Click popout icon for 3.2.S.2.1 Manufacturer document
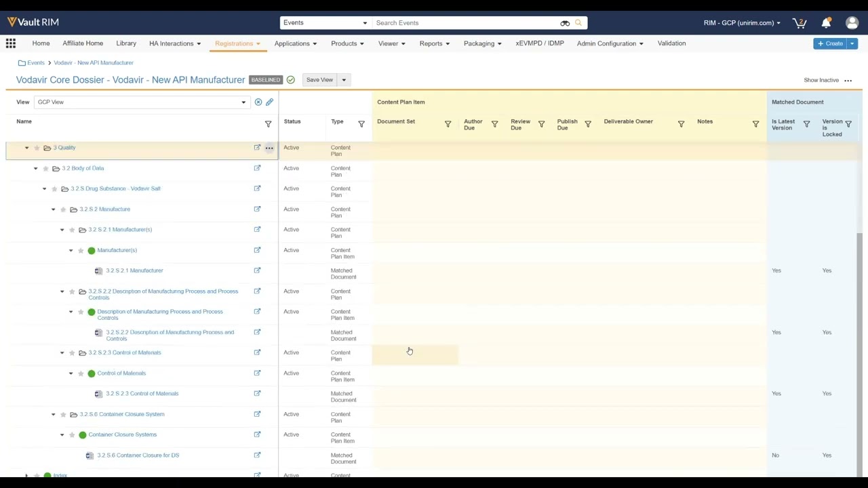Viewport: 868px width, 488px height. (257, 270)
